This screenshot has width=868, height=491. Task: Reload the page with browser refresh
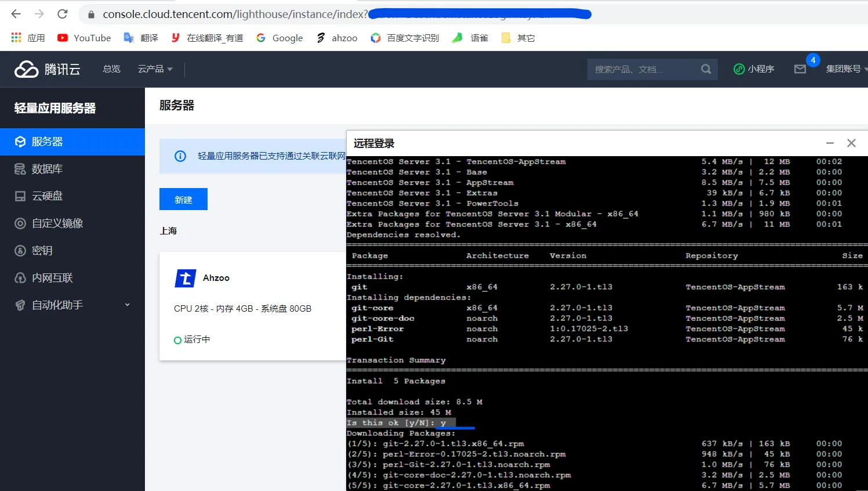click(63, 14)
